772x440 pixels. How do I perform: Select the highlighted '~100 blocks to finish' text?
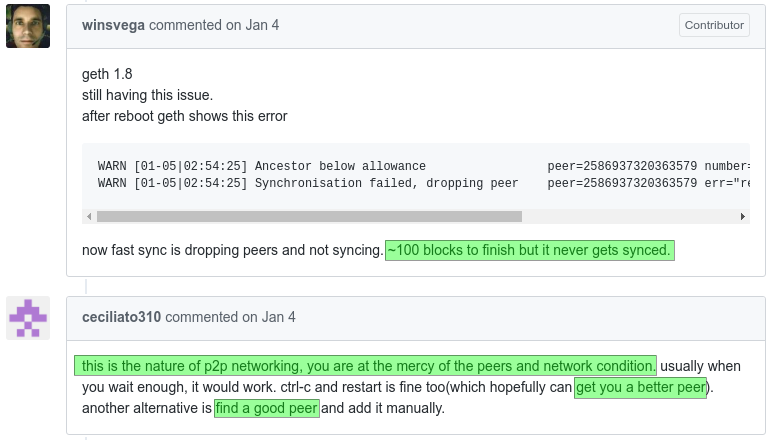point(529,250)
